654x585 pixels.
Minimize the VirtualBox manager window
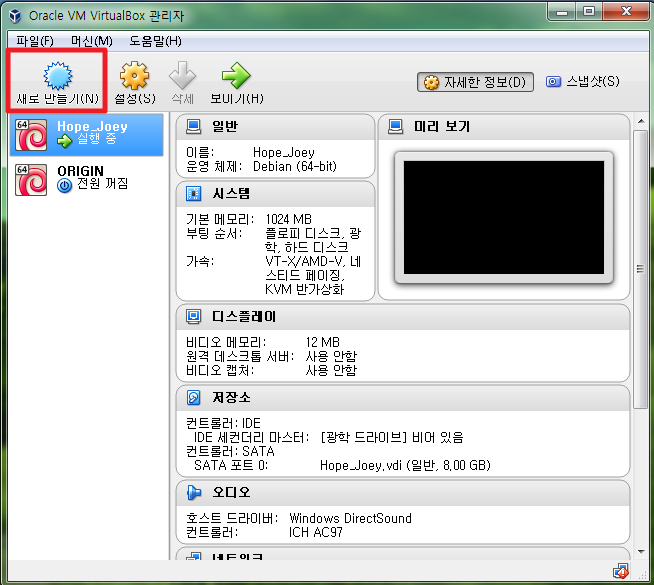(562, 11)
